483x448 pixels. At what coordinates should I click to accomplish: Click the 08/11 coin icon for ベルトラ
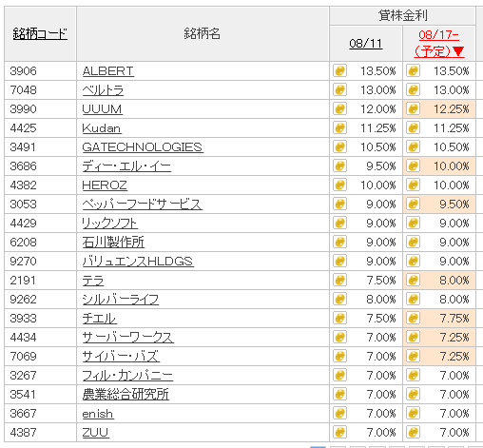(x=339, y=89)
